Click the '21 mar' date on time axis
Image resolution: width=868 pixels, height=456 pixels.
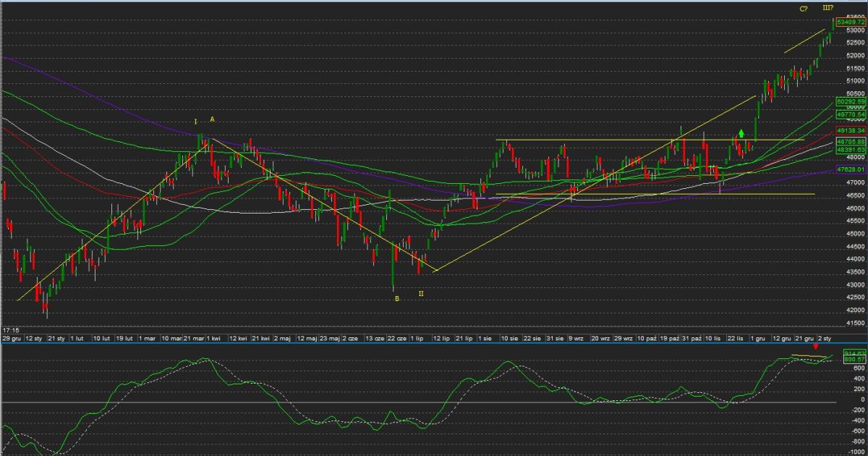click(193, 338)
